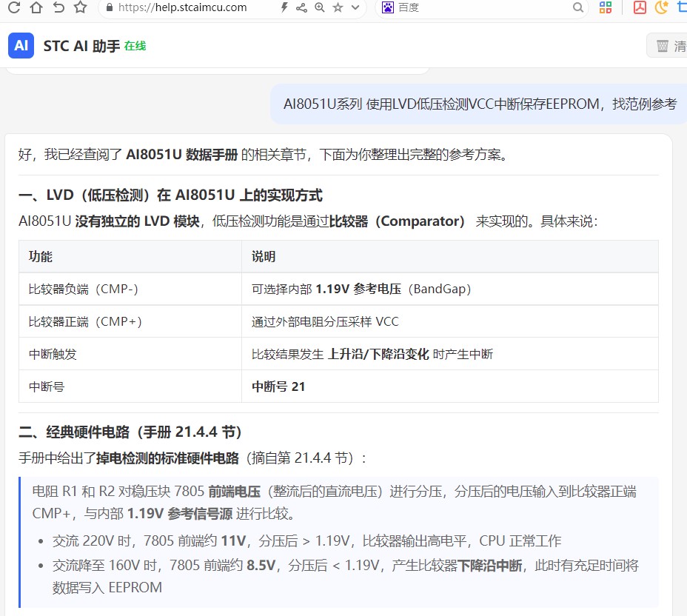Click the green 在线 status label
The image size is (687, 616).
point(135,46)
